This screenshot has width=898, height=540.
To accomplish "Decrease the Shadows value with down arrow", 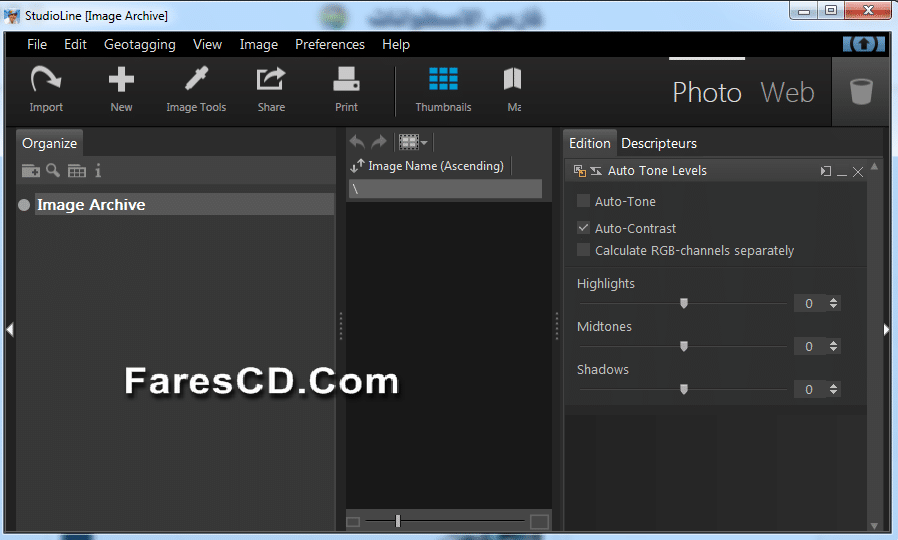I will click(834, 393).
